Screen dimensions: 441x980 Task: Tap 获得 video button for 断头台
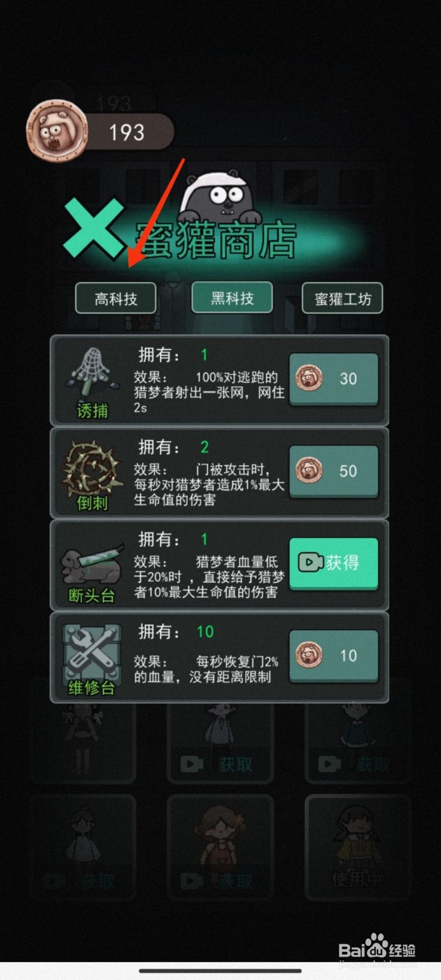[x=334, y=563]
